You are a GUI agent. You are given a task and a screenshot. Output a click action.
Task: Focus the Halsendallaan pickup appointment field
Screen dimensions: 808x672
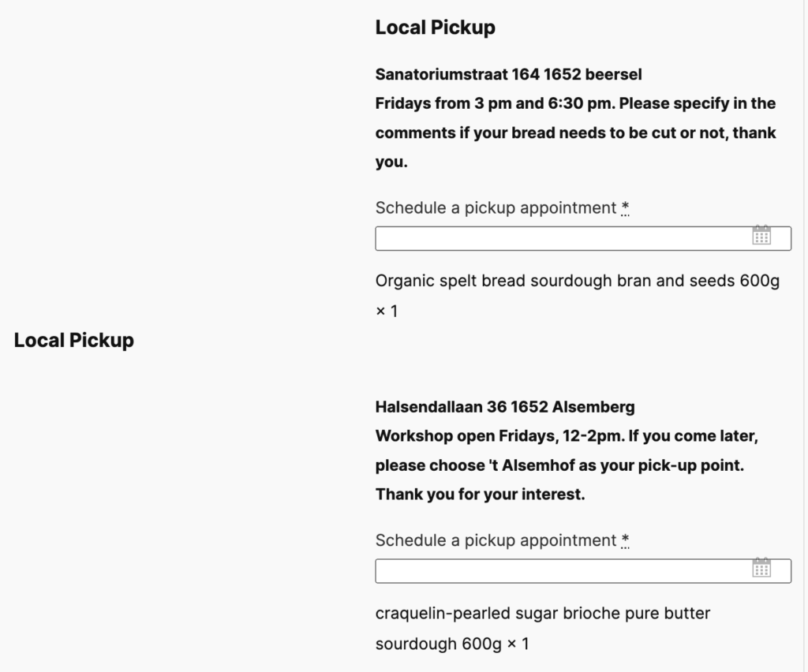[583, 571]
